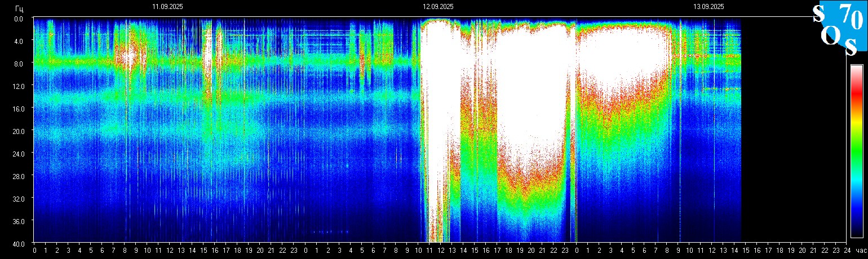Screen dimensions: 868x259
Task: Click the 4.0 frequency axis label
Action: (19, 41)
